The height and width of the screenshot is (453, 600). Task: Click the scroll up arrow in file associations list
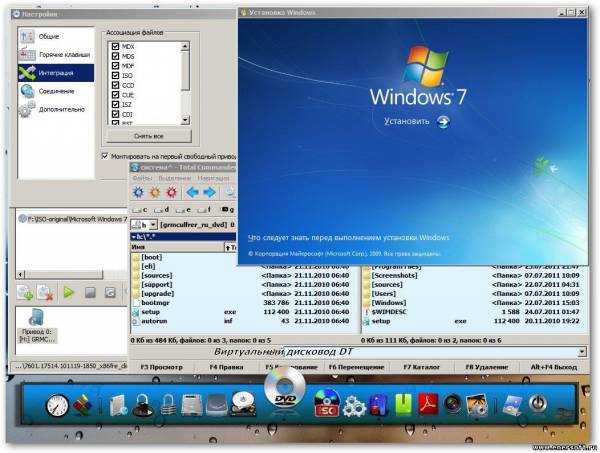click(185, 46)
